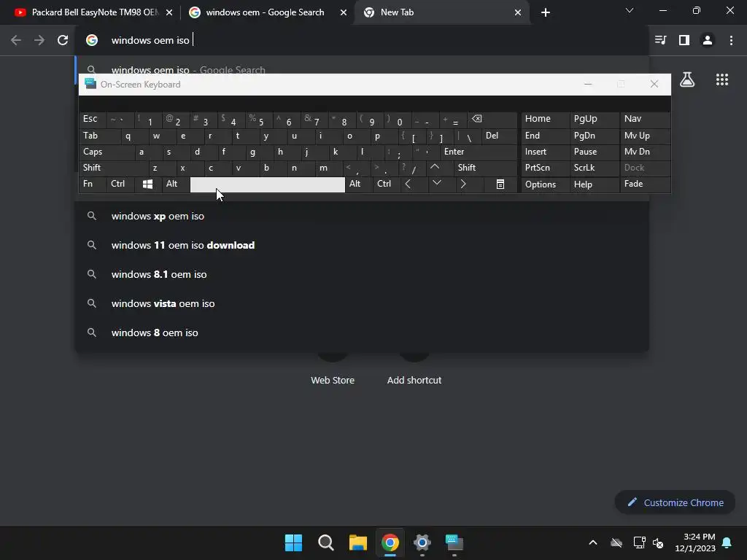Screen dimensions: 747x560
Task: Toggle the left Ctrl key
Action: tap(120, 184)
